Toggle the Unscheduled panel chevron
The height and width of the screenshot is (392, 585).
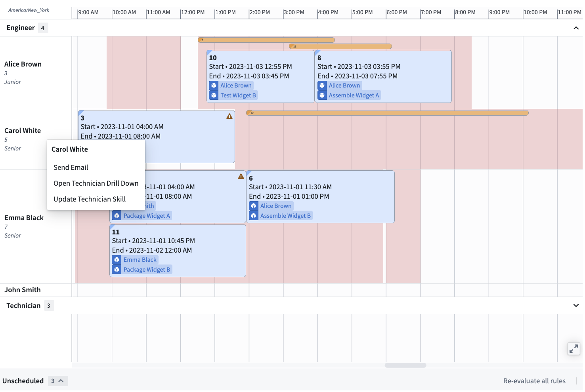(x=61, y=381)
